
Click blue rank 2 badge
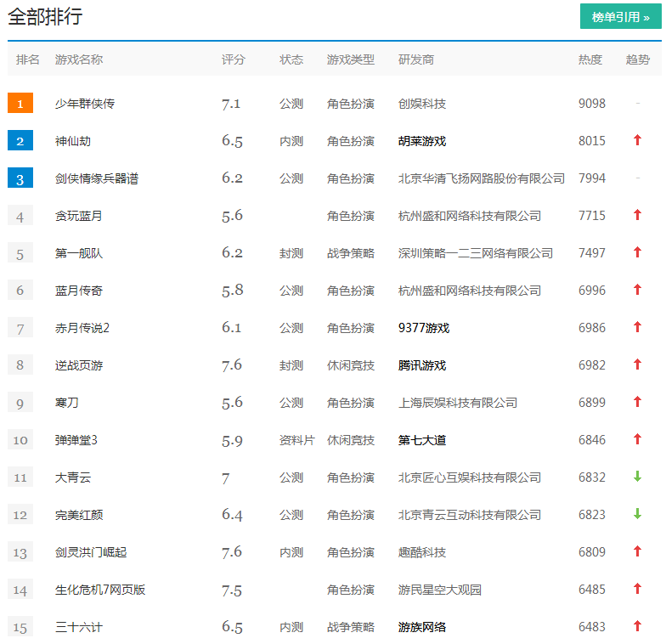point(20,141)
